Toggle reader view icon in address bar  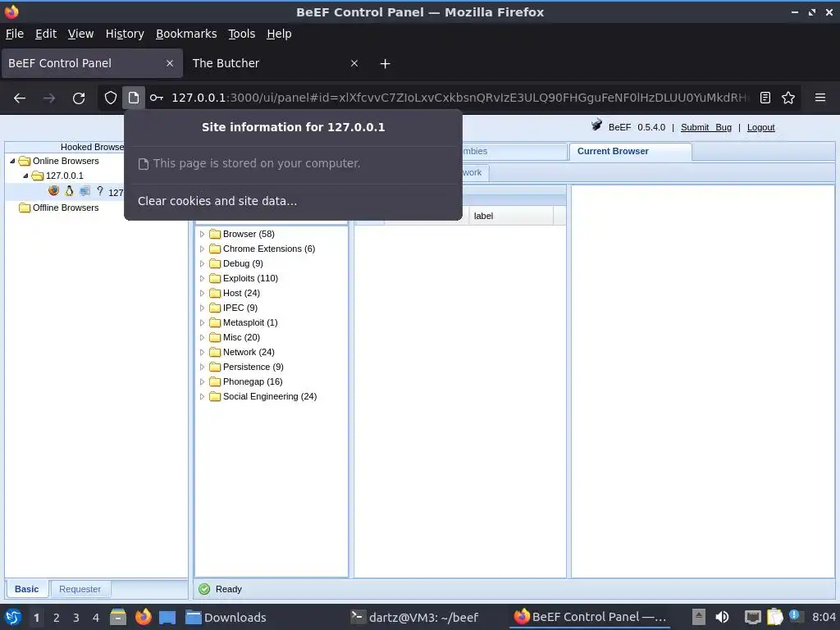coord(765,98)
